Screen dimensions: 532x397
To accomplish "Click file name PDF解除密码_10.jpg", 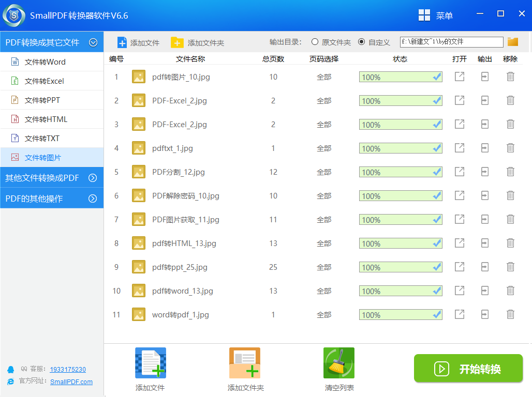I will [186, 196].
